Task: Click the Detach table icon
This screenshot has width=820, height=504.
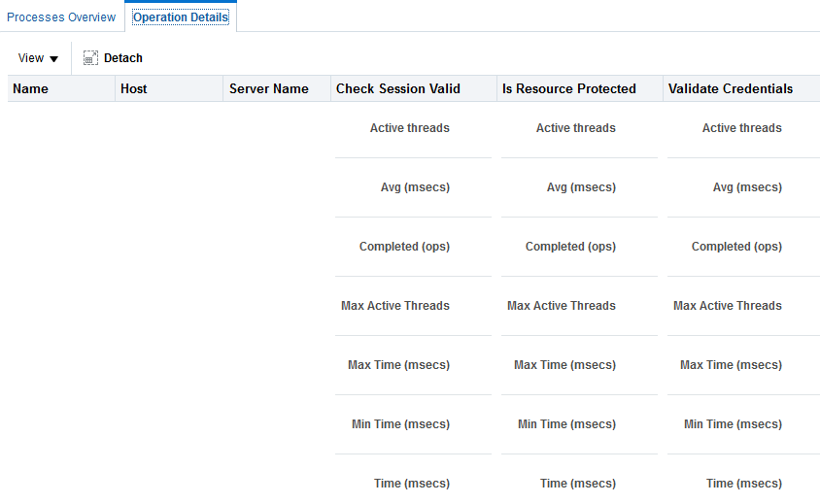Action: pos(90,58)
